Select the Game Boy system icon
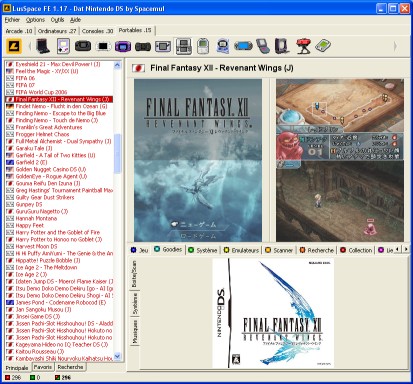The height and width of the screenshot is (384, 413). point(63,46)
